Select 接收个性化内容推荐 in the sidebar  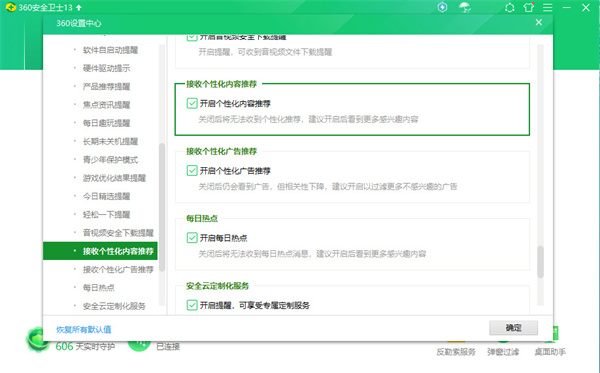100,251
